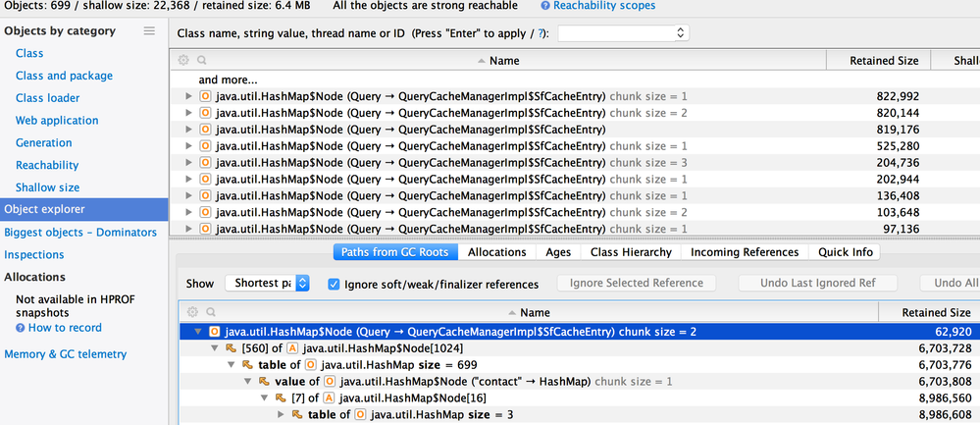Click the Undo All button

tap(951, 283)
